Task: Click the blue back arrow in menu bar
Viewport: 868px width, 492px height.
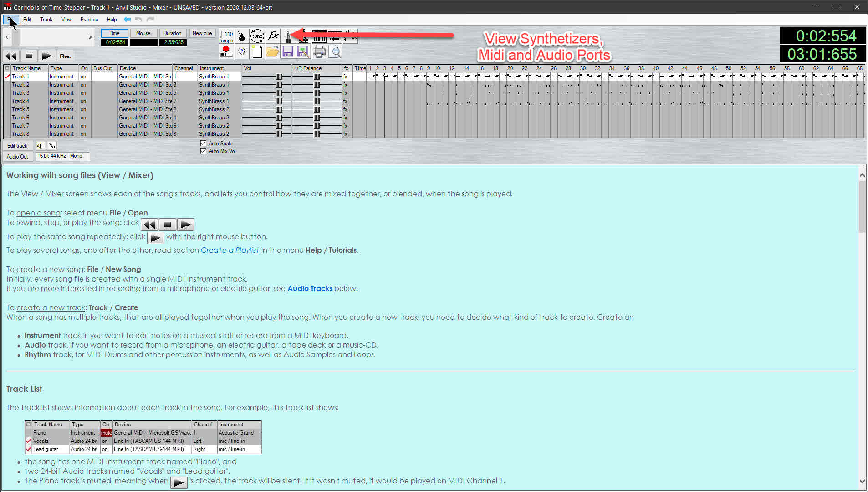Action: tap(128, 19)
